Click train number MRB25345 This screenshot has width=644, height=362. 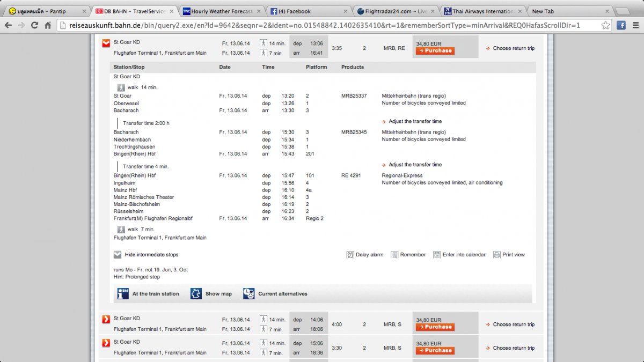pos(354,132)
